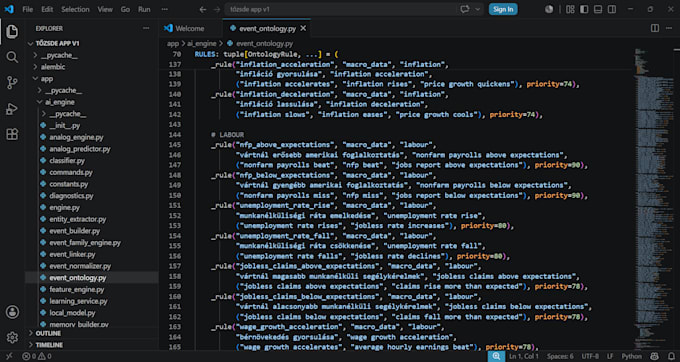Open the Selection menu
This screenshot has width=680, height=362.
(x=75, y=9)
